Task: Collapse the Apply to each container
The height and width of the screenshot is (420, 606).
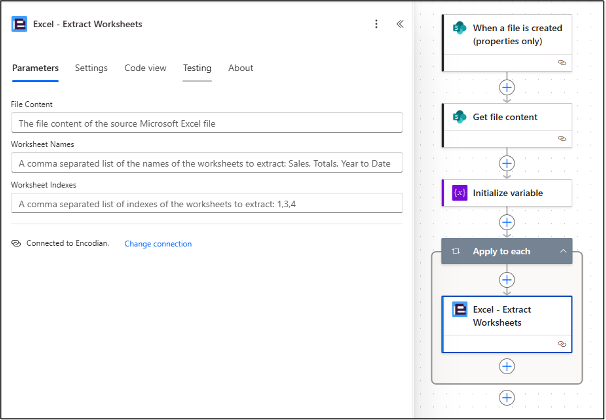Action: (563, 251)
